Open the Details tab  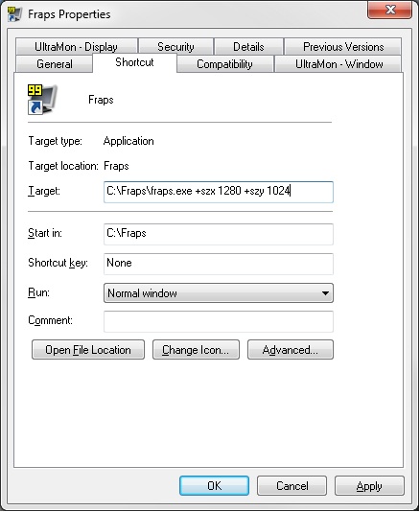click(x=248, y=47)
